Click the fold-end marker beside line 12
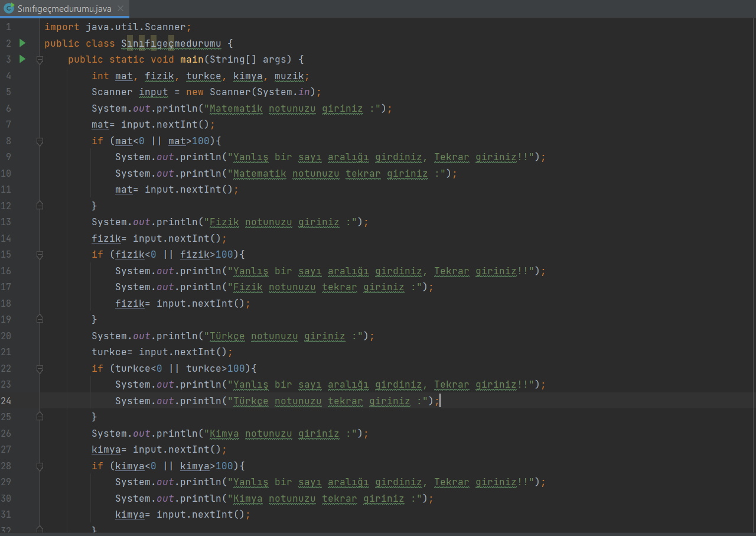This screenshot has height=536, width=756. click(40, 205)
